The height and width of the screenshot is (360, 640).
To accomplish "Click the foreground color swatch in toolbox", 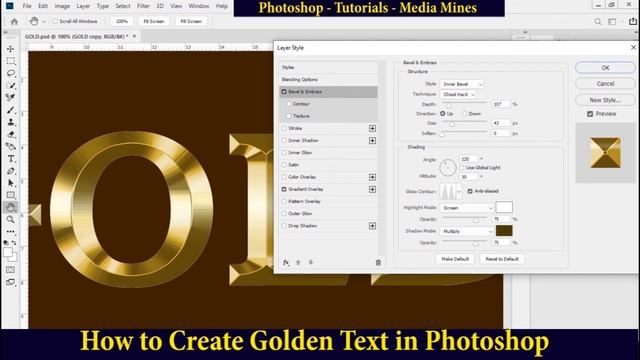I will [x=8, y=252].
